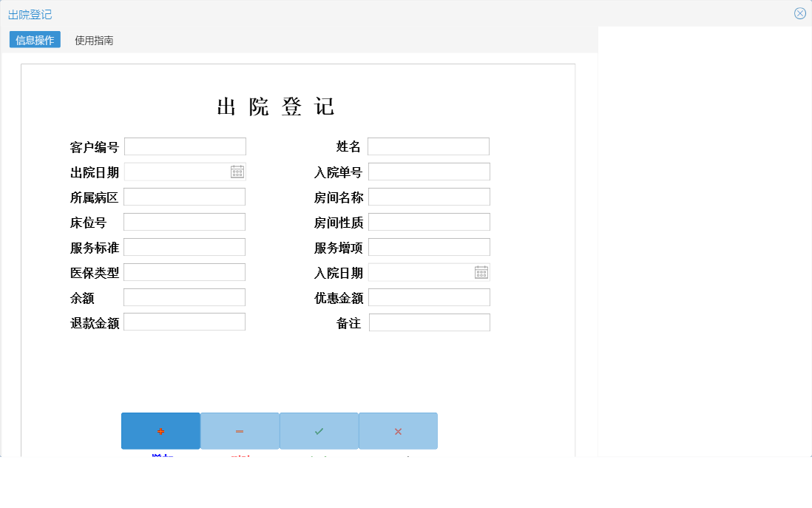Viewport: 812px width, 508px height.
Task: Click the 客户编号 input field
Action: (185, 146)
